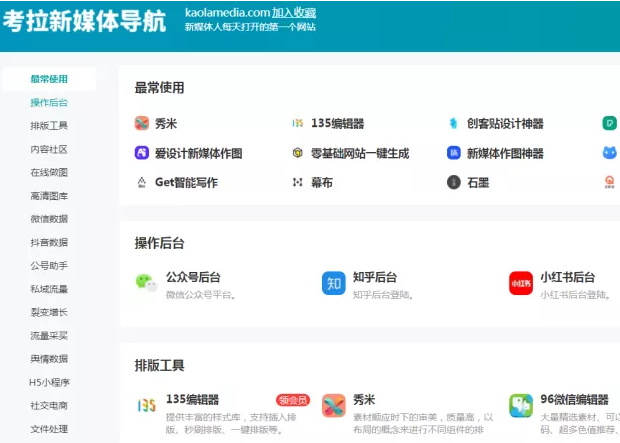Select 排版工具 in the sidebar

[49, 126]
